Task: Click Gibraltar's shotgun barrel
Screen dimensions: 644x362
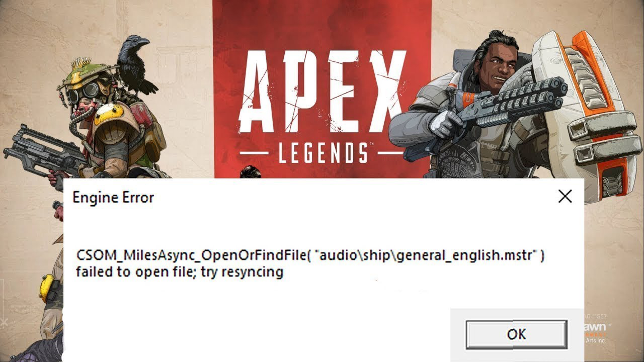Action: point(518,100)
